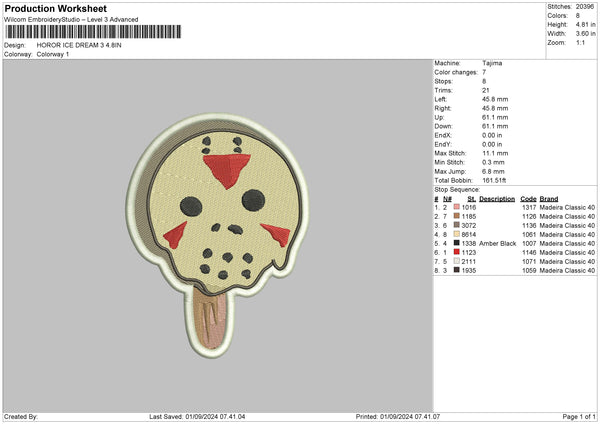Click design name 'HOROR ICE DREAM 3 4.8IN'

[79, 45]
